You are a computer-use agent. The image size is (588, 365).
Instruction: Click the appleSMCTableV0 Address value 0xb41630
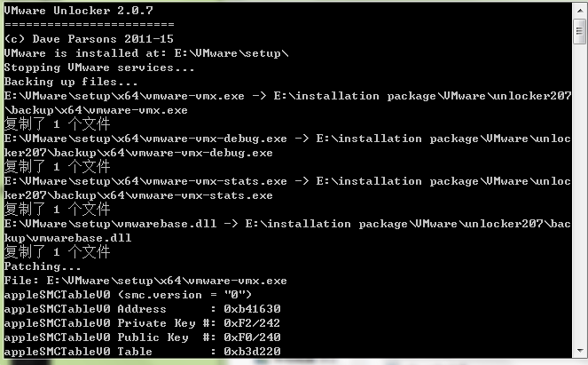point(252,309)
